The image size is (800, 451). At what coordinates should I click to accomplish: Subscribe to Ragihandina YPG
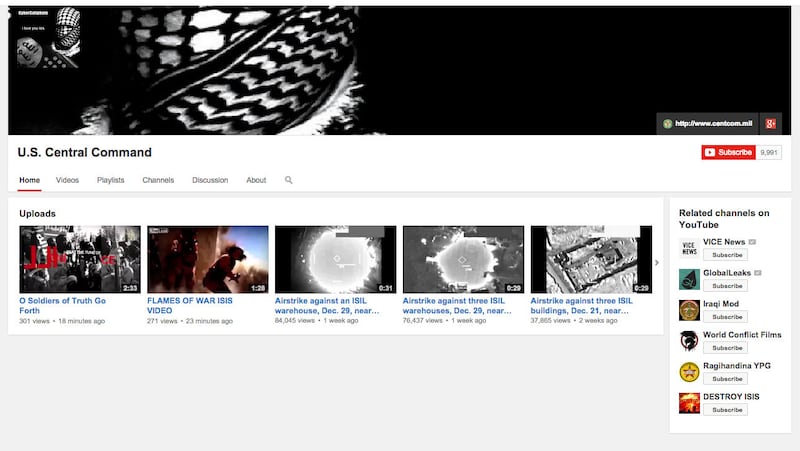click(726, 379)
